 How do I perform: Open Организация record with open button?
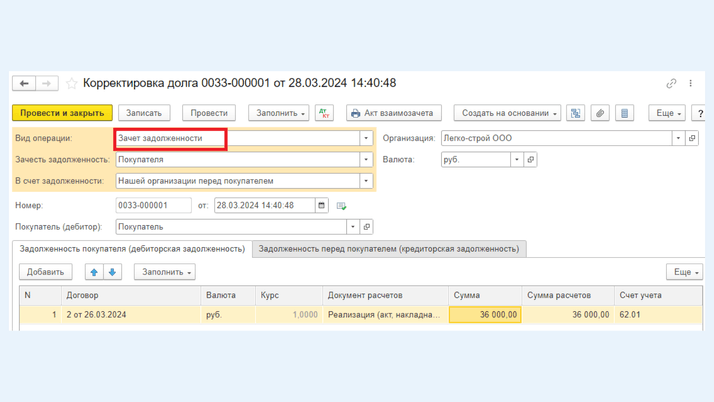[x=692, y=138]
